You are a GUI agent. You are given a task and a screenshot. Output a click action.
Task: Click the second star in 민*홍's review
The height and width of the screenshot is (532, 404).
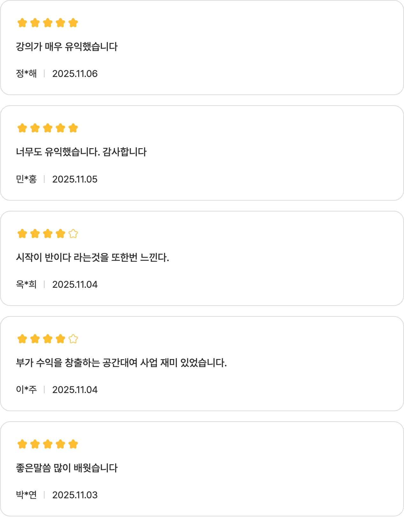coord(35,128)
